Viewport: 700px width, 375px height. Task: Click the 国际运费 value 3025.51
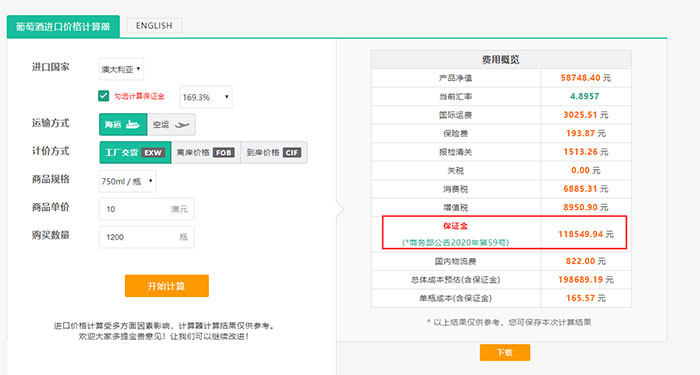(580, 115)
